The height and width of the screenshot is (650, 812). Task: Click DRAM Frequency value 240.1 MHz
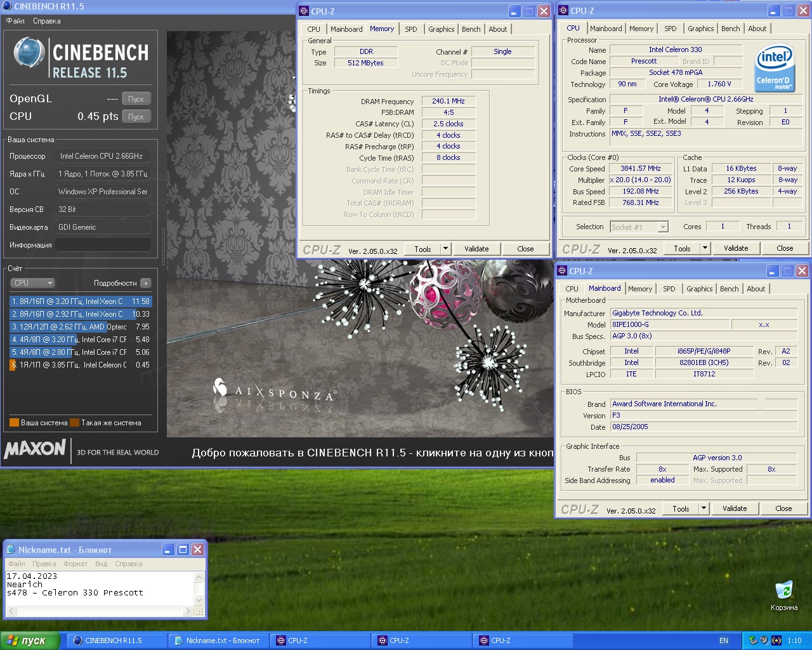tap(449, 101)
